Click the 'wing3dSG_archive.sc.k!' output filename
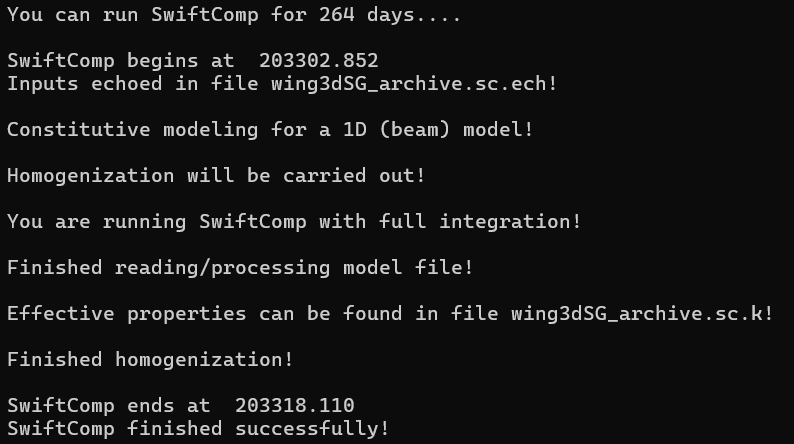Viewport: 794px width, 444px height. (642, 314)
